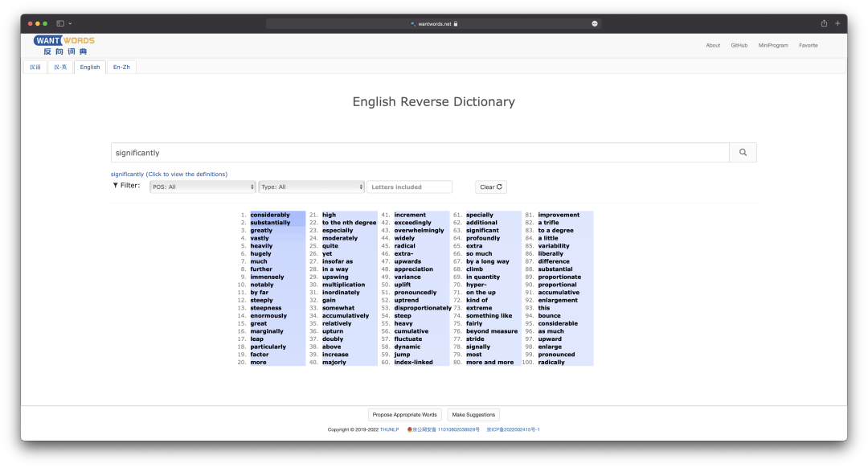The image size is (868, 468).
Task: View definitions of significantly link
Action: tap(169, 174)
